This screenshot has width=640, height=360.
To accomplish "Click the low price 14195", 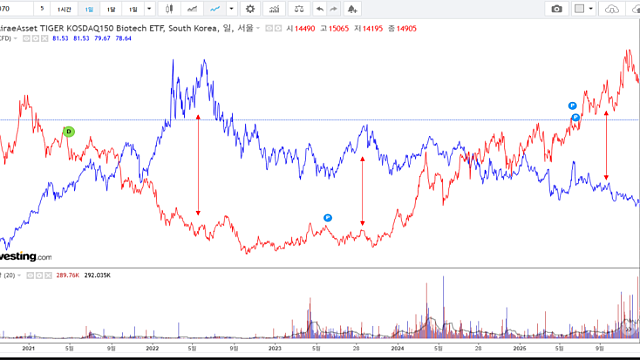I will (373, 29).
